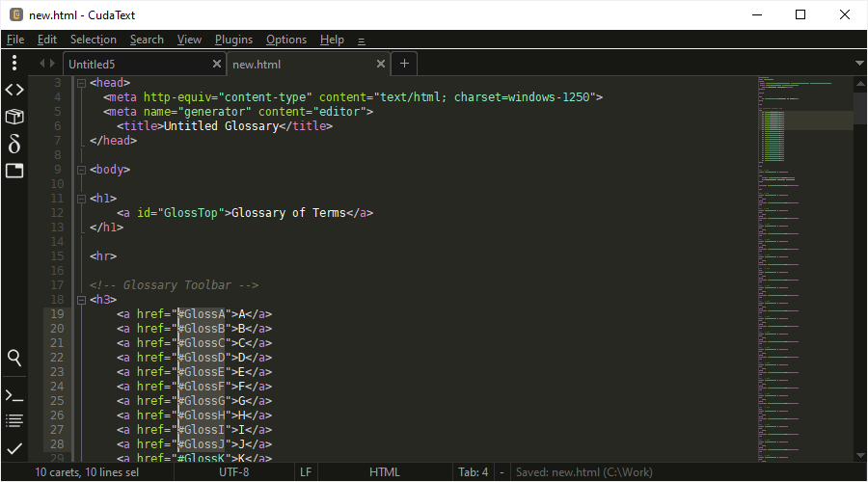Image resolution: width=868 pixels, height=482 pixels.
Task: Click line number 12 in gutter
Action: [57, 213]
